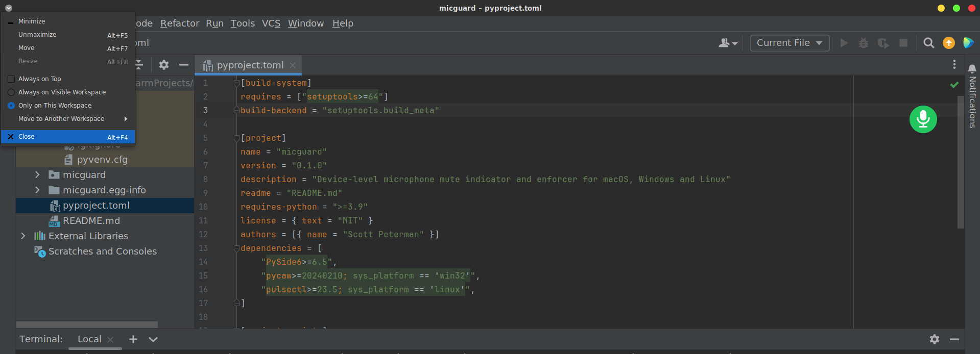Open Notifications bell tool window
The width and height of the screenshot is (980, 354).
point(972,96)
